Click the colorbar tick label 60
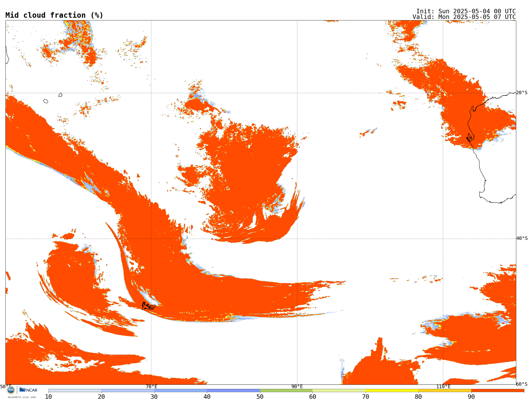The image size is (532, 400). pyautogui.click(x=313, y=397)
